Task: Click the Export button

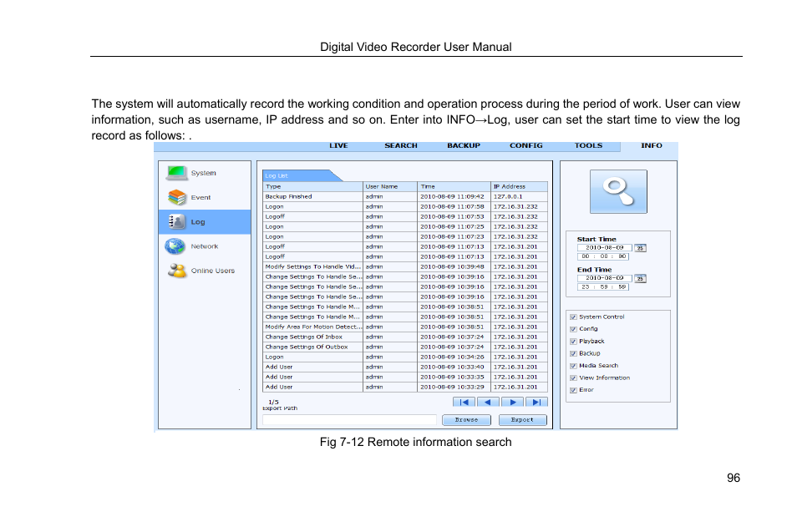Action: [x=522, y=420]
